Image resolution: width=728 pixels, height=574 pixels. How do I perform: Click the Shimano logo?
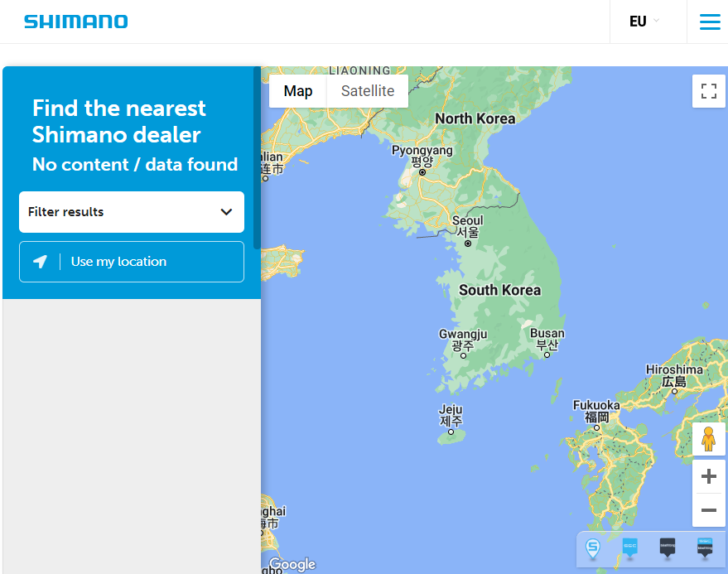pyautogui.click(x=76, y=22)
